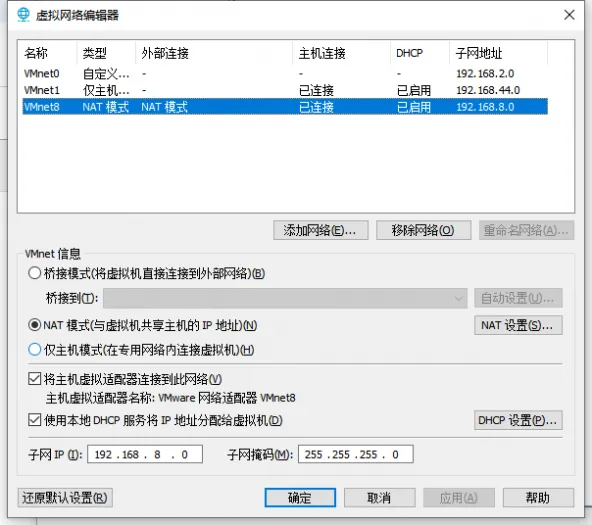
Task: Click the 自动设置(U)... button
Action: 518,298
